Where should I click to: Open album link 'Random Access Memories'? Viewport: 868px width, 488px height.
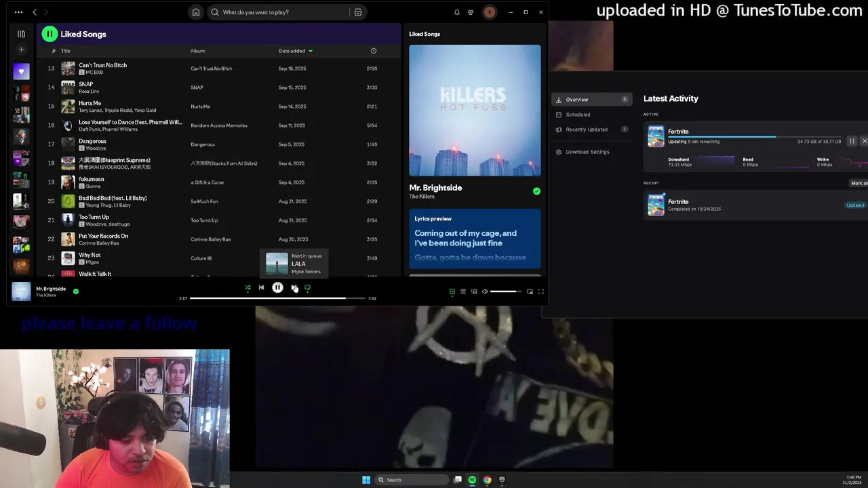point(219,125)
